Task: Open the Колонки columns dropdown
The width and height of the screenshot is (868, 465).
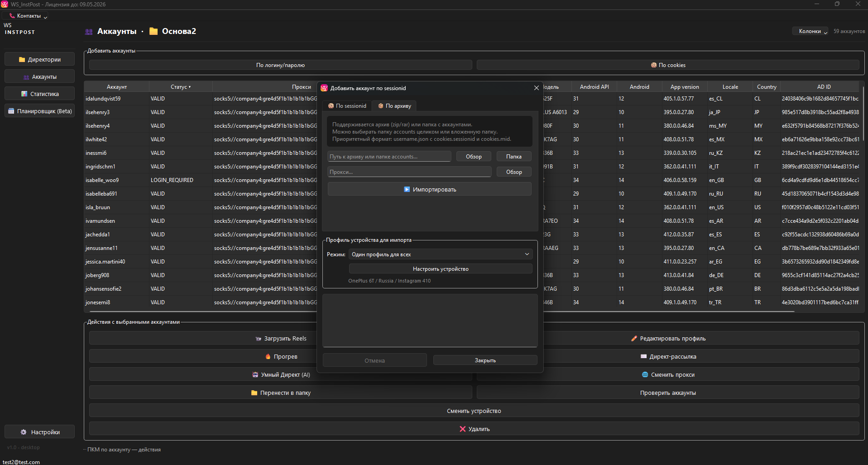Action: coord(810,31)
